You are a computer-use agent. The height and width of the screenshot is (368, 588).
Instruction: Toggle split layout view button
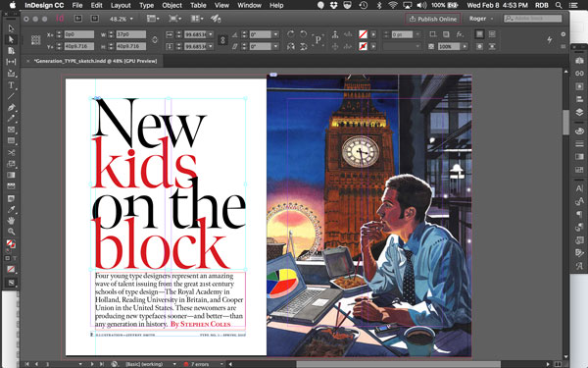(x=558, y=364)
